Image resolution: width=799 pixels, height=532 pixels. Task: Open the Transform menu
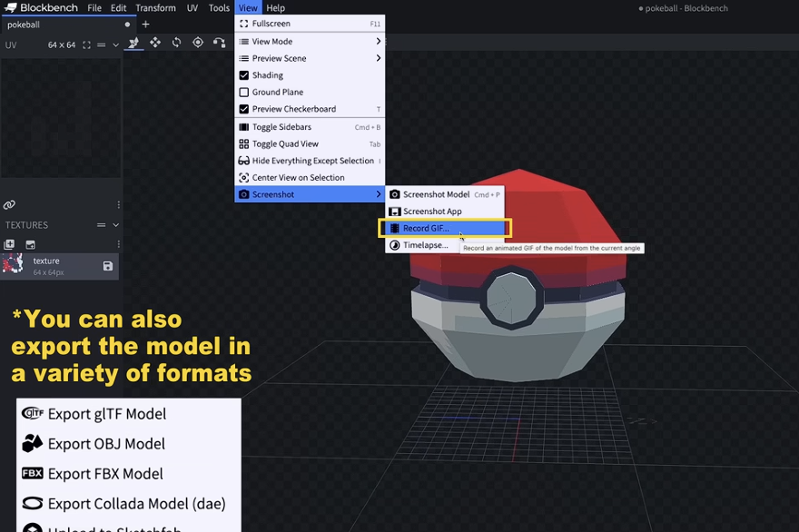[x=155, y=7]
